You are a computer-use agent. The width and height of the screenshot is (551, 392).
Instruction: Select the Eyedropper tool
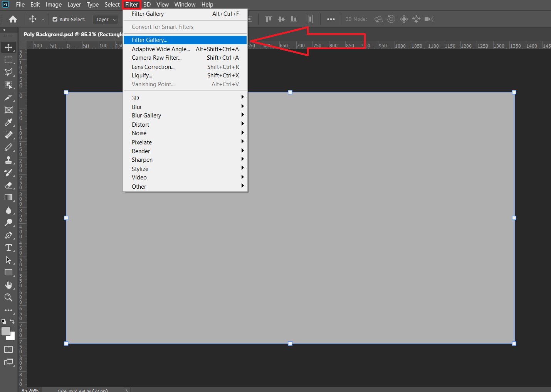click(x=8, y=122)
